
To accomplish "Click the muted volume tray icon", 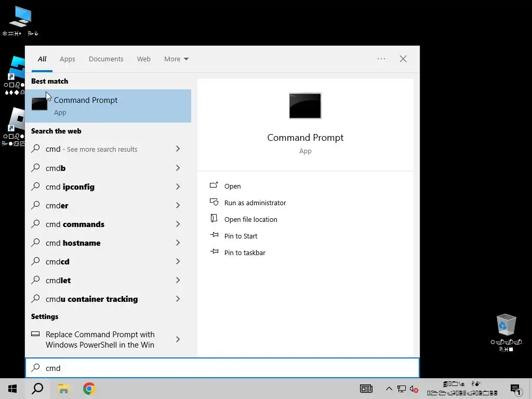I will click(414, 389).
